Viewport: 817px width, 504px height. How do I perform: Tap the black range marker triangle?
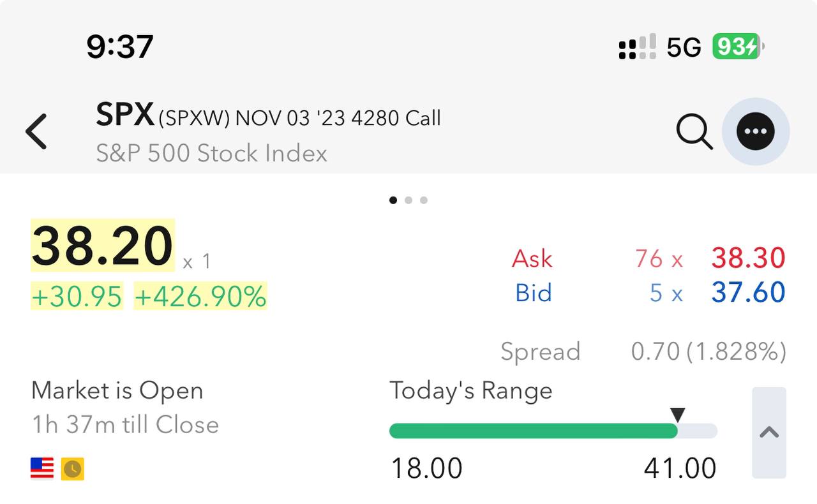click(x=678, y=415)
